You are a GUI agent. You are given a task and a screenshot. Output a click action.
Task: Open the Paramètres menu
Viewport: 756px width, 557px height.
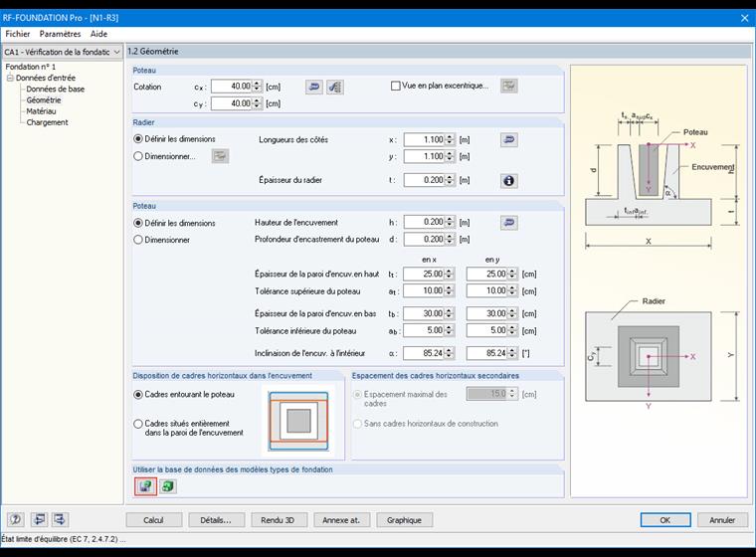[61, 34]
